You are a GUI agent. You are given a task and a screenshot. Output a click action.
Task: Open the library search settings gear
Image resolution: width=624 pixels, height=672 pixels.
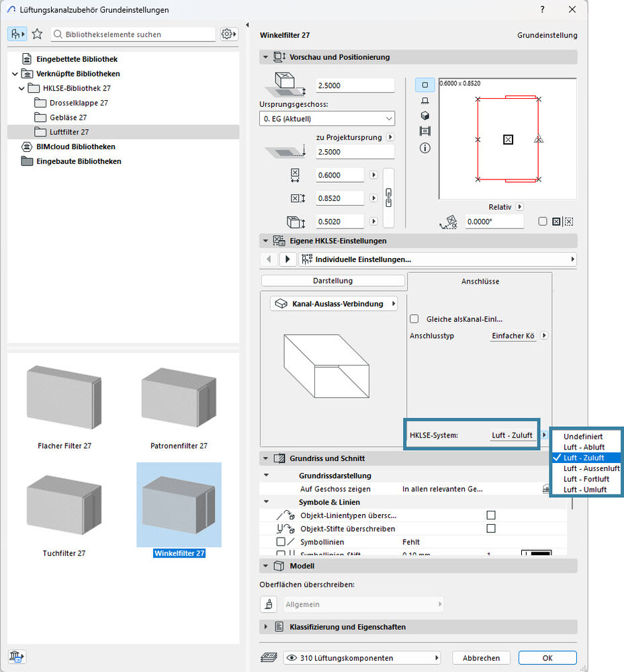point(228,34)
